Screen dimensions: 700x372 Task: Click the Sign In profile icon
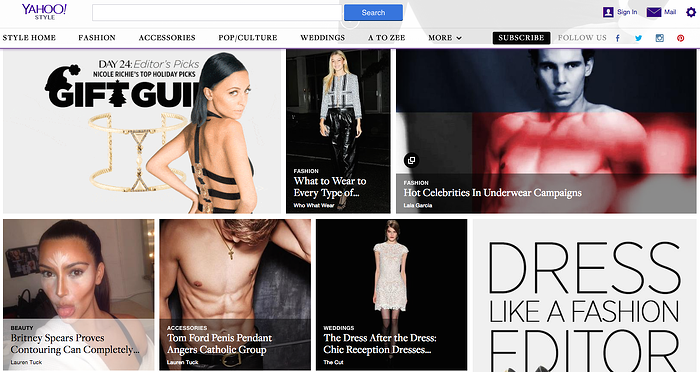608,12
